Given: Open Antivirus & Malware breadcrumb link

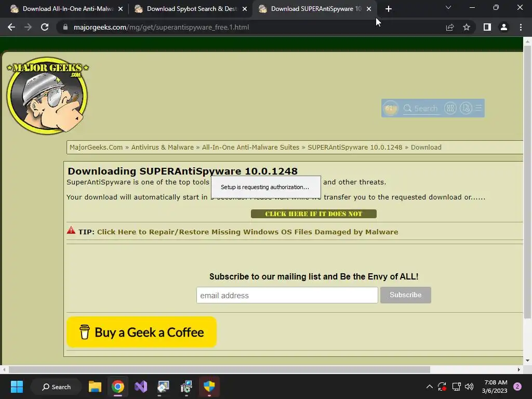Looking at the screenshot, I should 162,147.
